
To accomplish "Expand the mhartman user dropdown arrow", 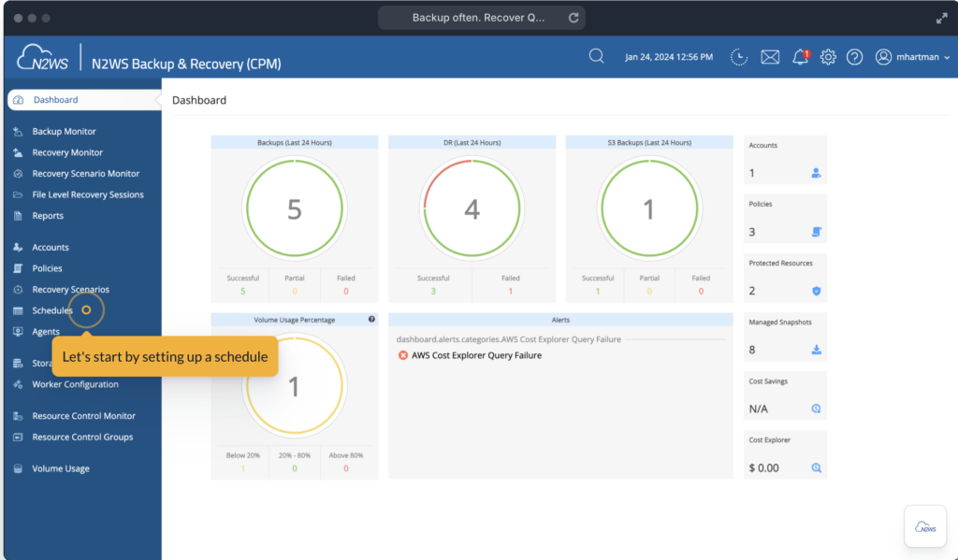I will (947, 57).
